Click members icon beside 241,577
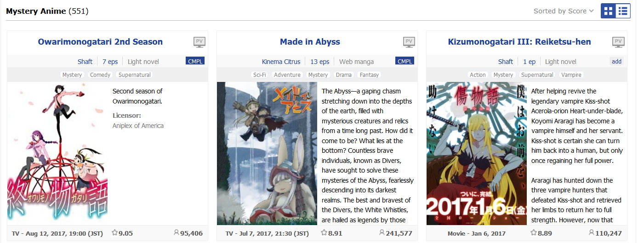Image resolution: width=644 pixels, height=243 pixels. 382,233
